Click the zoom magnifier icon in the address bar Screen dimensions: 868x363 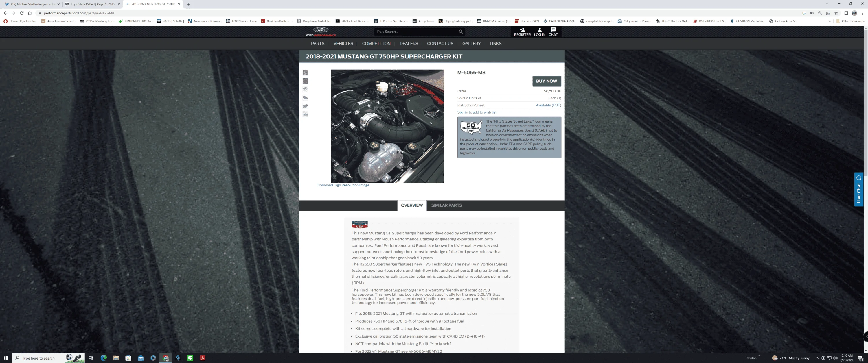pyautogui.click(x=820, y=13)
